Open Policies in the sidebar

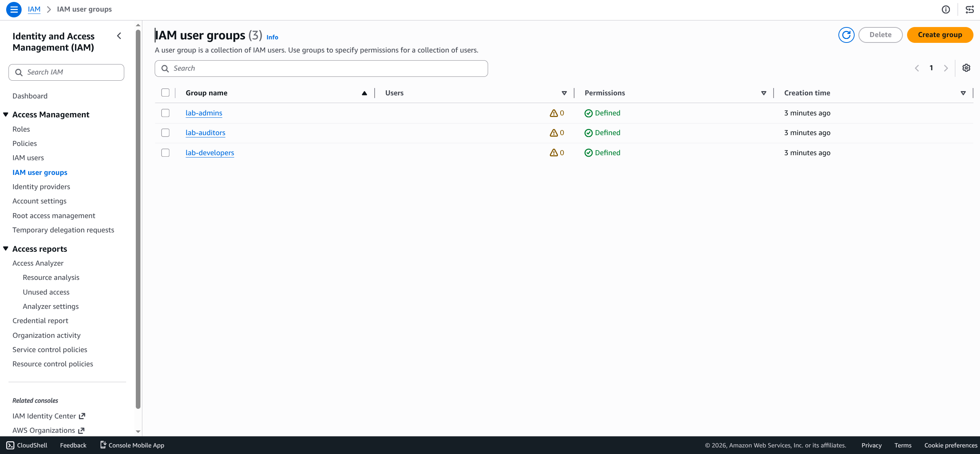coord(24,144)
